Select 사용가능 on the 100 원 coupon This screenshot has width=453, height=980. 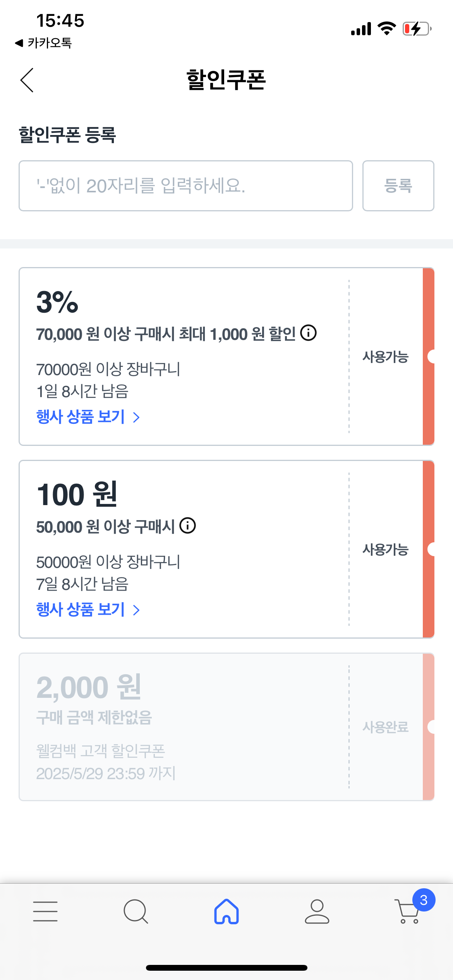tap(386, 549)
